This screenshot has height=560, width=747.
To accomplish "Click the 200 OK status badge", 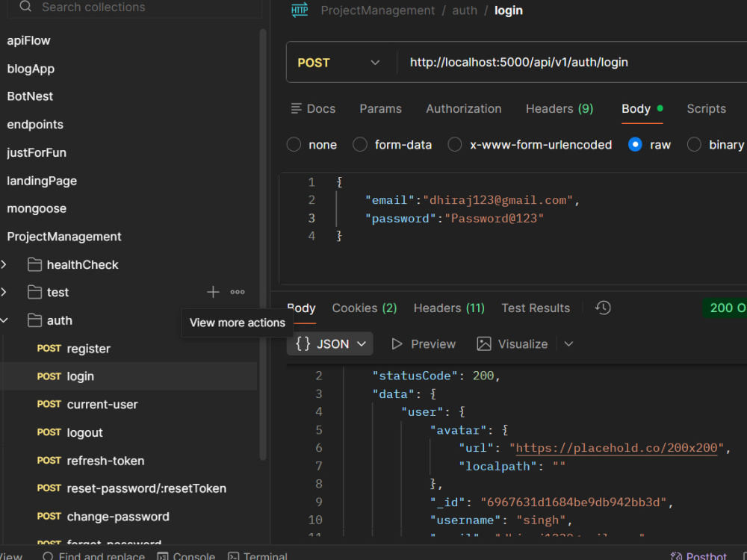I will click(725, 308).
